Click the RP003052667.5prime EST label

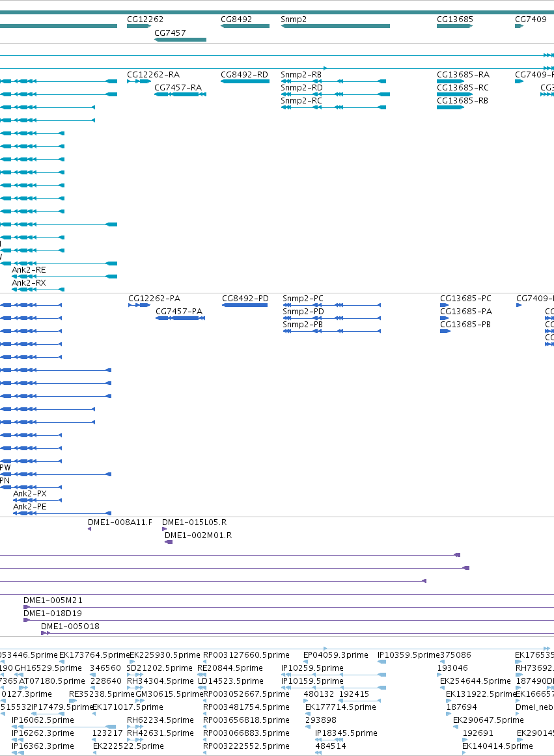tap(247, 694)
